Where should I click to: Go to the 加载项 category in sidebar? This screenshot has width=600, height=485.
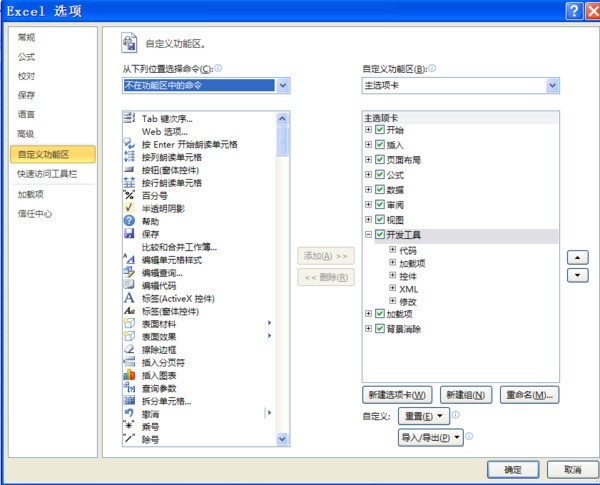31,194
